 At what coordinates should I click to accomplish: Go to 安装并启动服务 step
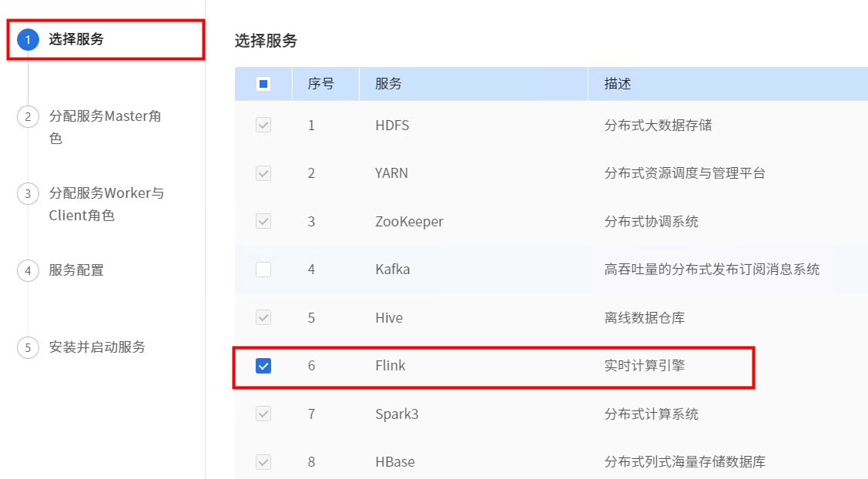[x=97, y=347]
